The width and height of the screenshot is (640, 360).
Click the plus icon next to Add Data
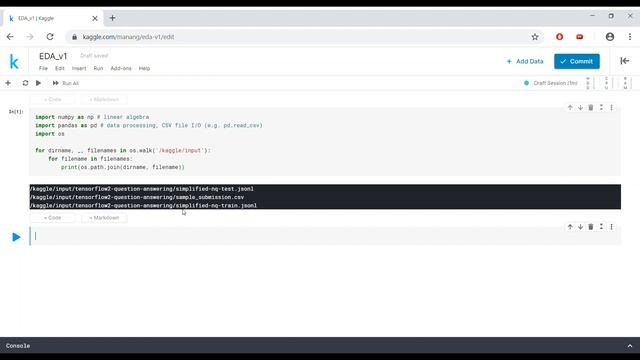(x=509, y=61)
